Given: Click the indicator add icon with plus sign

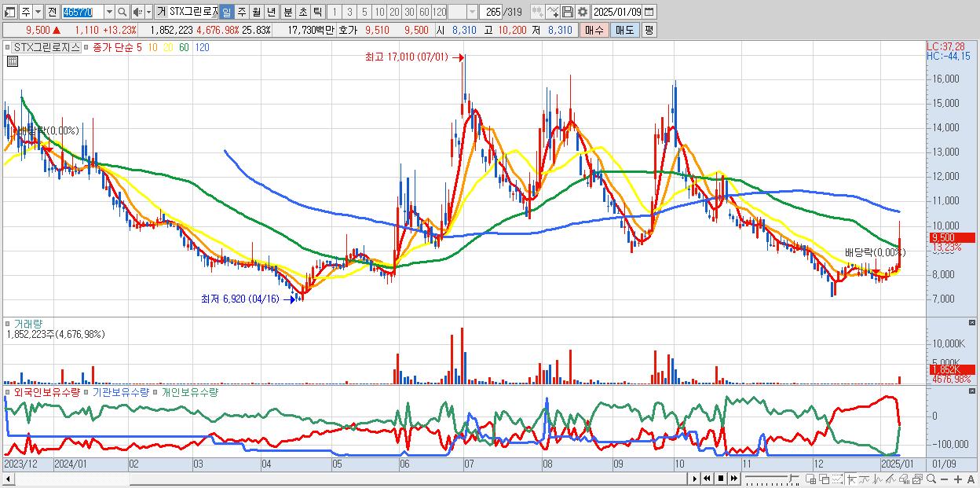Looking at the screenshot, I should point(538,12).
